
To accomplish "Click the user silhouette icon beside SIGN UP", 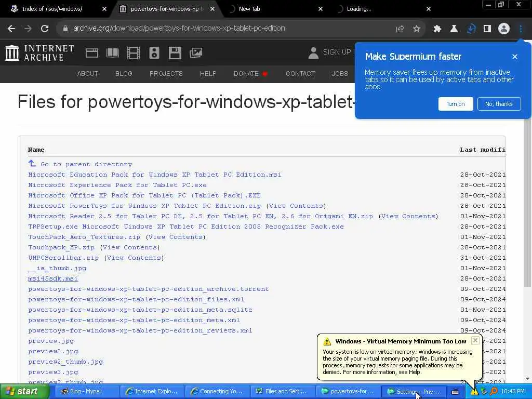I will 313,53.
